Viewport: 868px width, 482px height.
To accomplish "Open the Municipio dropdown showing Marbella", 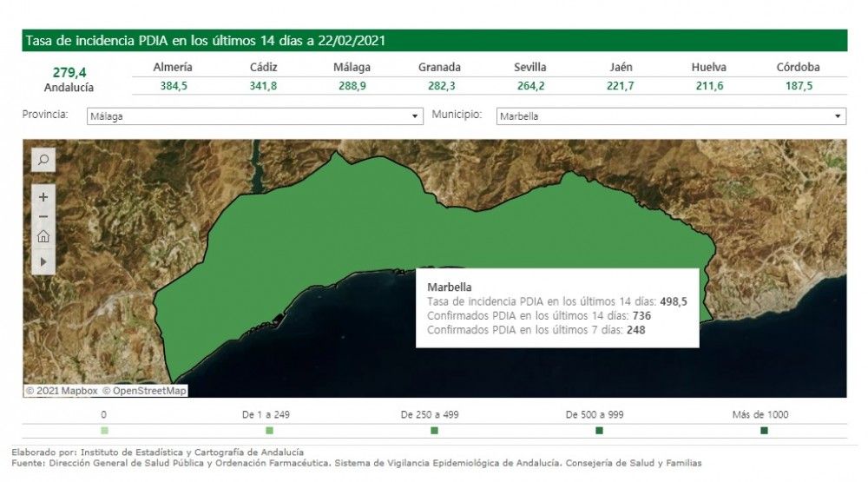I will [671, 116].
